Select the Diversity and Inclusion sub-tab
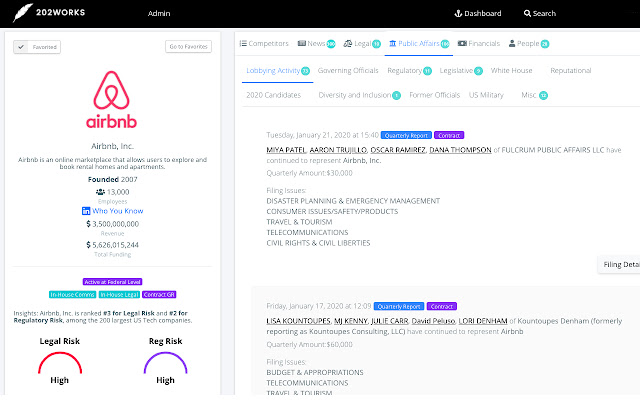This screenshot has width=640, height=400. click(x=359, y=95)
